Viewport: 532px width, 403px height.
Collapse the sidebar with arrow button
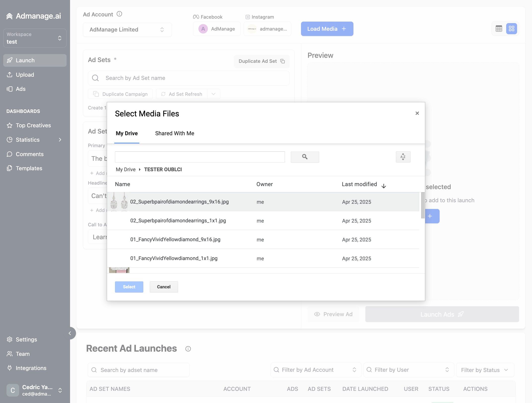[70, 333]
